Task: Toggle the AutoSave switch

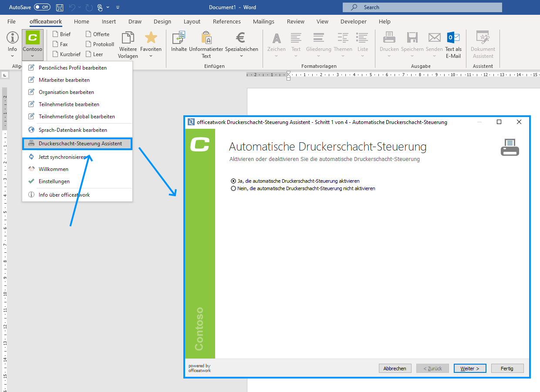Action: coord(42,7)
